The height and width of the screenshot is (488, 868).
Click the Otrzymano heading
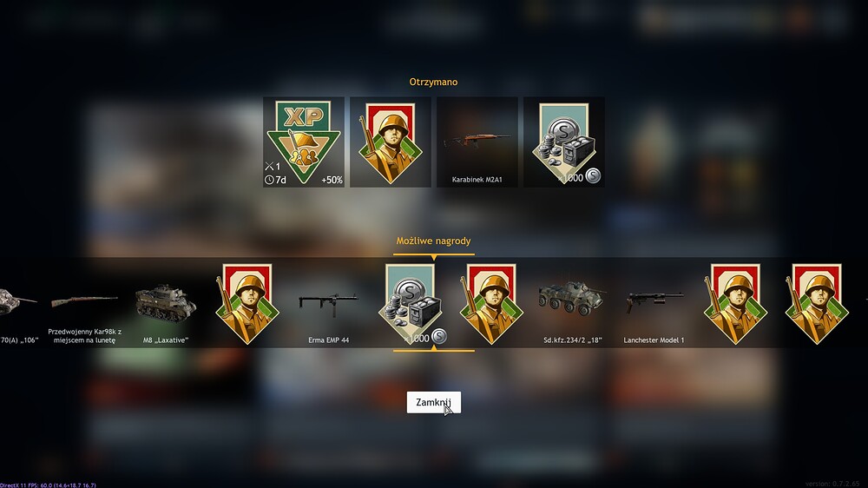tap(433, 82)
